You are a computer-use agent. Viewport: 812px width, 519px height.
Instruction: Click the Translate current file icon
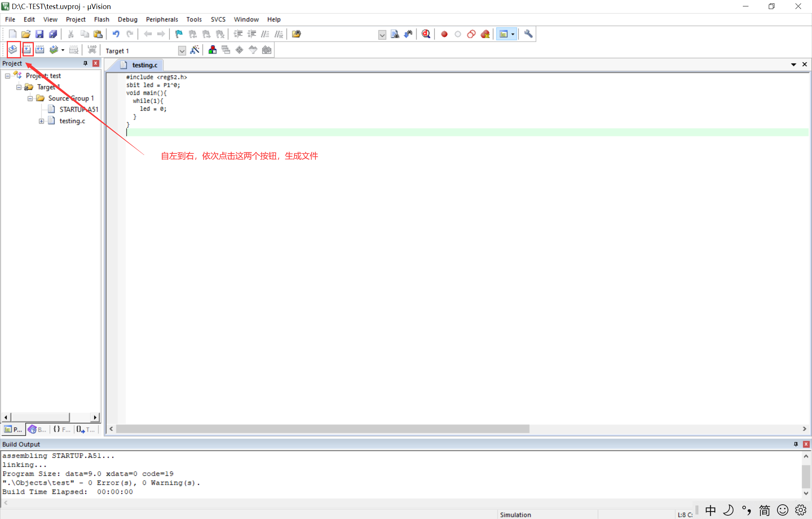point(13,50)
